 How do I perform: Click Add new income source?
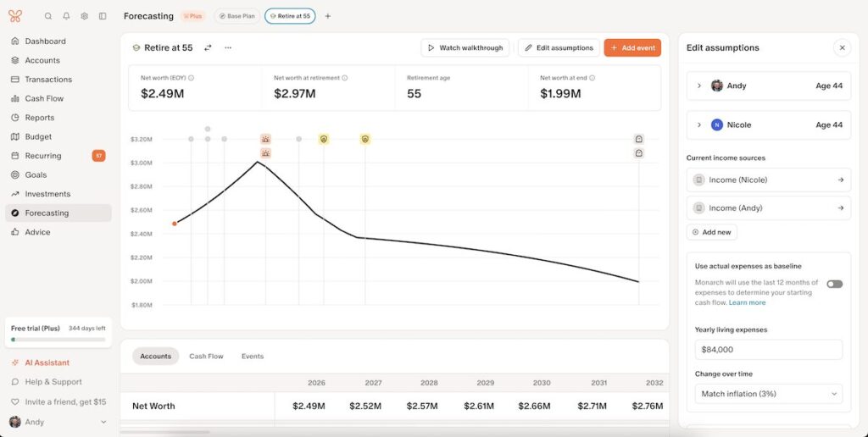[711, 232]
